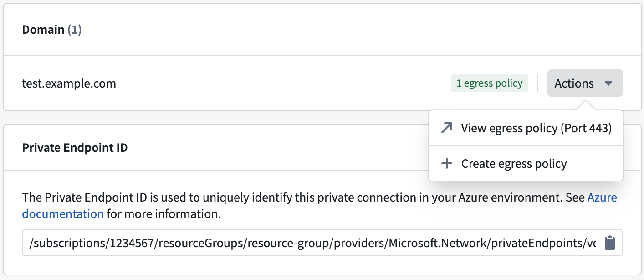
Task: Click the Private Endpoint ID section heading
Action: pos(75,147)
